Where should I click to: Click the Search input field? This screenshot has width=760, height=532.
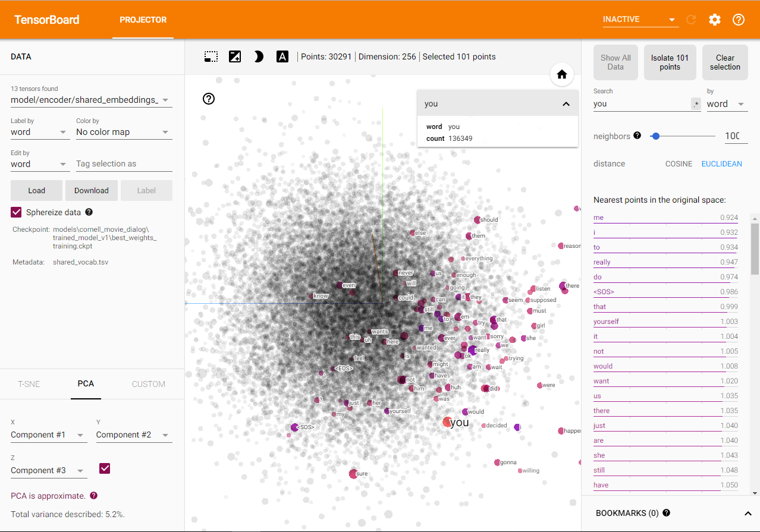point(641,104)
